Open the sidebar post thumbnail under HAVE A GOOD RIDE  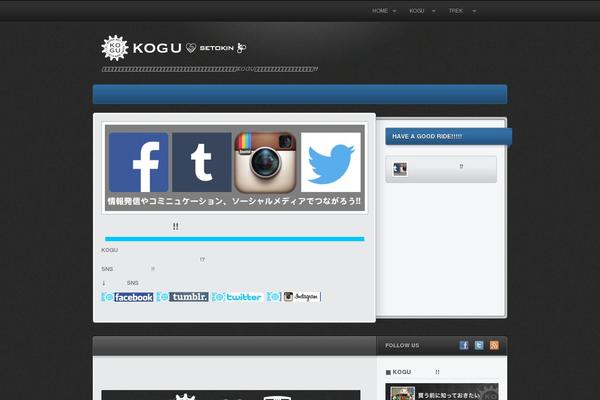click(400, 169)
